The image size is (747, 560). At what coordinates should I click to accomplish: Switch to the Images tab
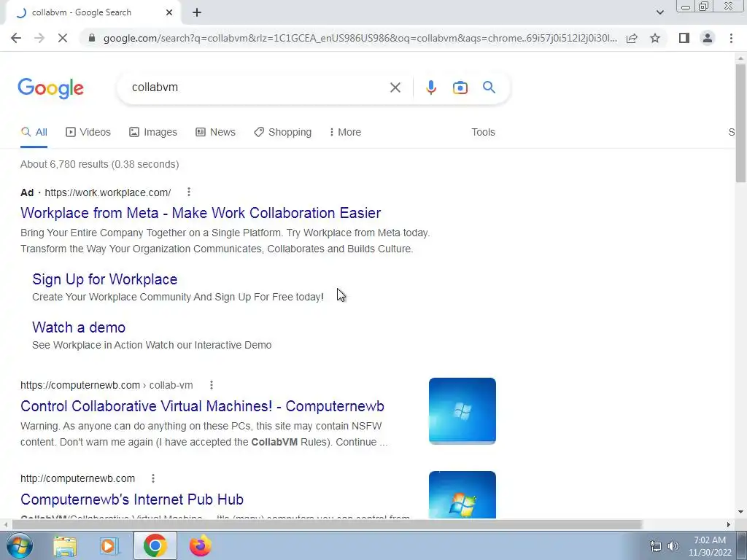click(x=153, y=132)
